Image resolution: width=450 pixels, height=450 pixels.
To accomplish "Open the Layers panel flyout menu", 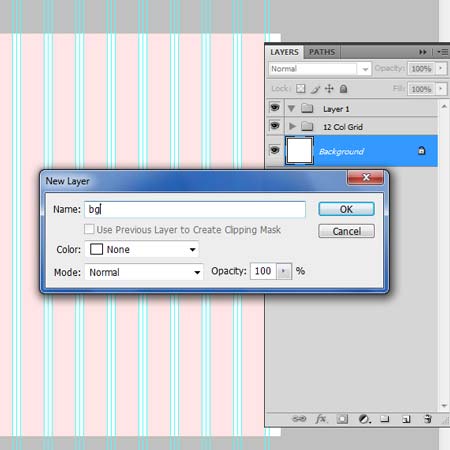I will (443, 52).
